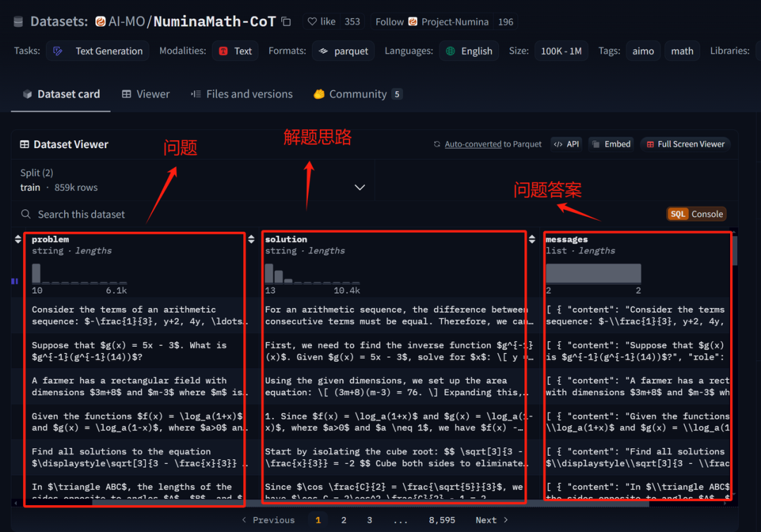Click the solution column header
This screenshot has height=532, width=761.
coord(286,240)
